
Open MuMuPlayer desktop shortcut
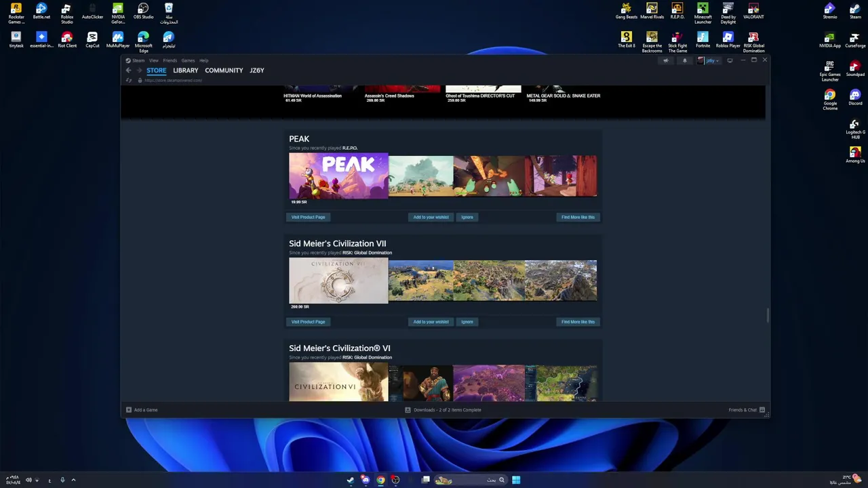pos(118,40)
